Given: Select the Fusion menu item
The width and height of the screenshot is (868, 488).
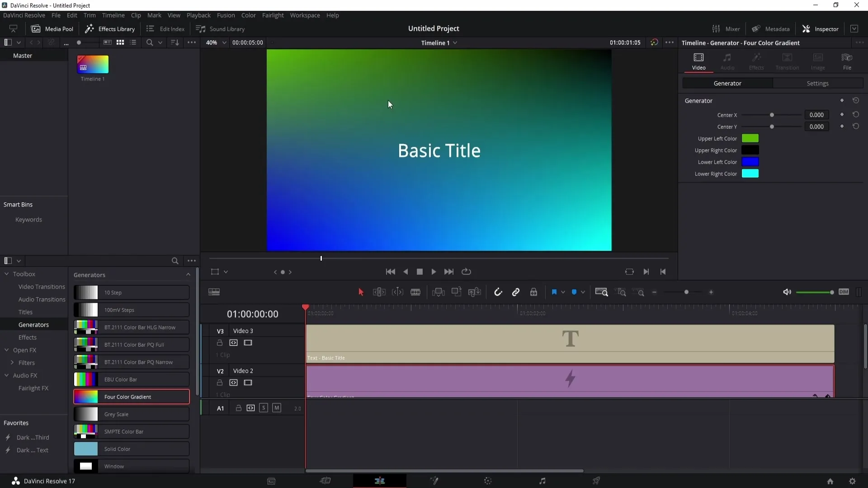Looking at the screenshot, I should pos(226,15).
